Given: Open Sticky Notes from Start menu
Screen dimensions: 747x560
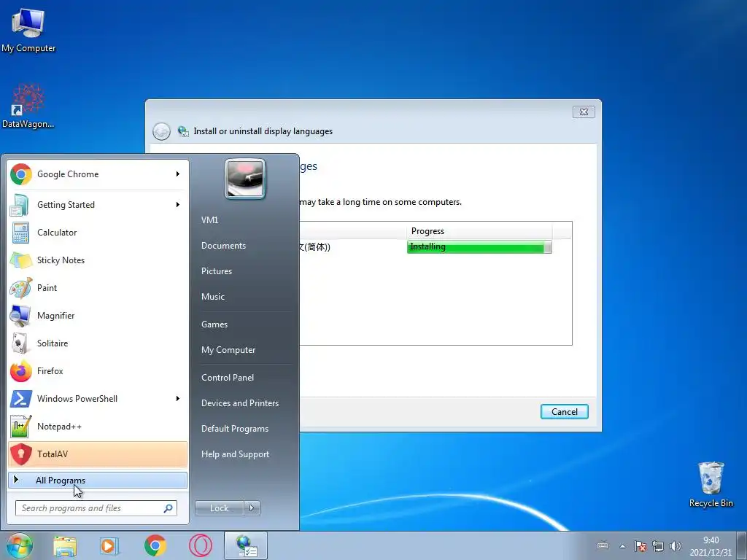Looking at the screenshot, I should 98,260.
